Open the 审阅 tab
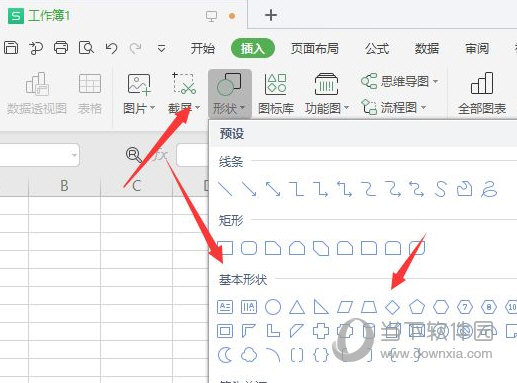 pyautogui.click(x=477, y=49)
